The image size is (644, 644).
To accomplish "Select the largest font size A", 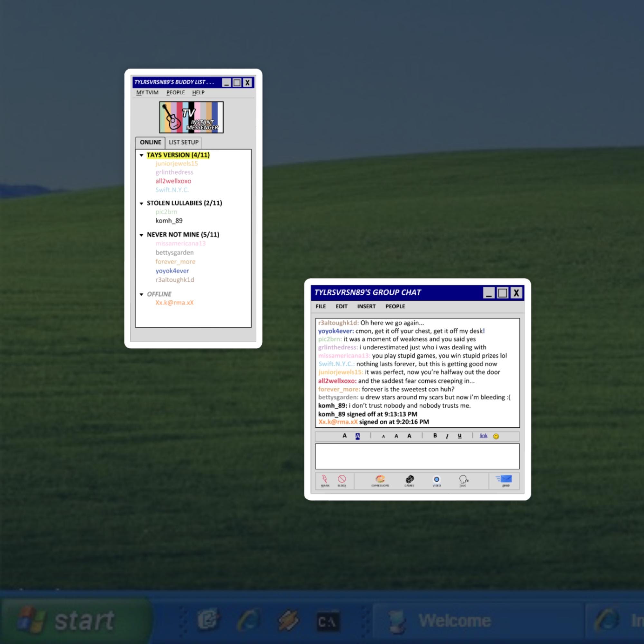I will (x=409, y=436).
